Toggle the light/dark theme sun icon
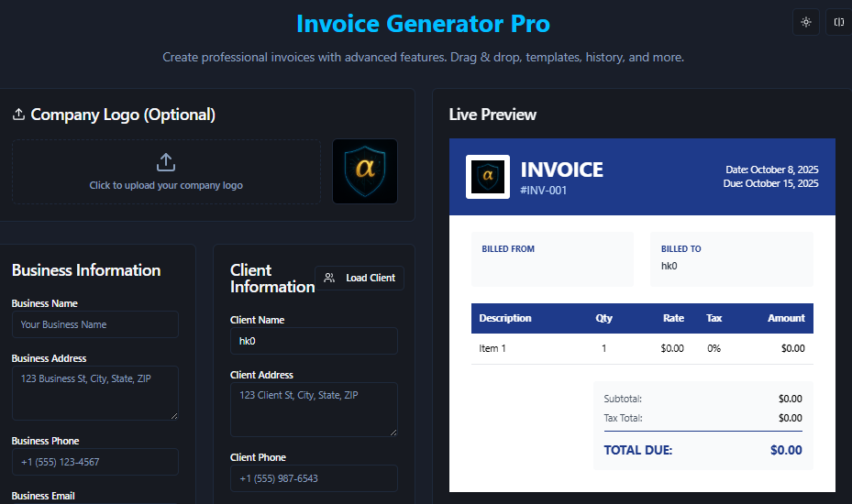This screenshot has width=852, height=504. point(806,22)
